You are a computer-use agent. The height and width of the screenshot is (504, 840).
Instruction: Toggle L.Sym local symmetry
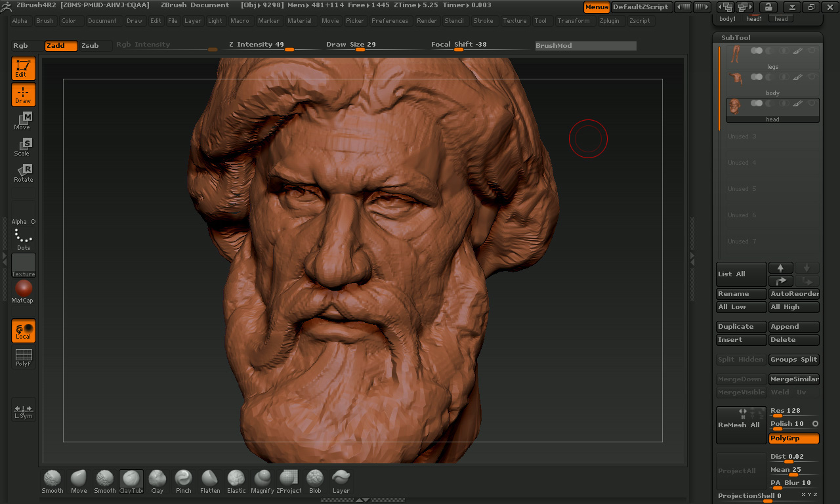click(23, 410)
